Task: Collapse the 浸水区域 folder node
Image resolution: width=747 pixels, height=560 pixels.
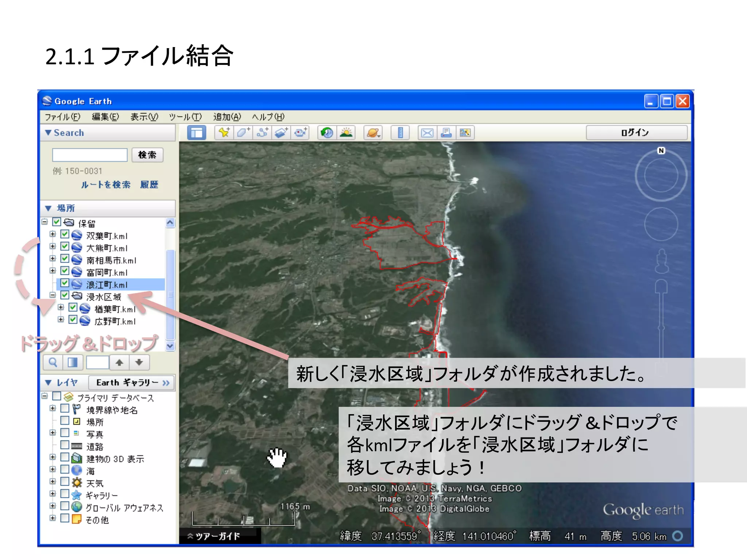Action: (x=53, y=295)
